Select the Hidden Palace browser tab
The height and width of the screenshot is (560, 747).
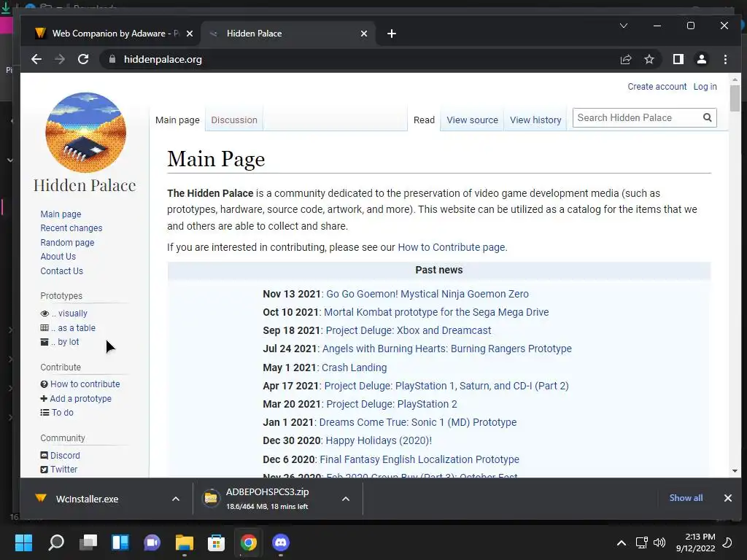point(287,34)
